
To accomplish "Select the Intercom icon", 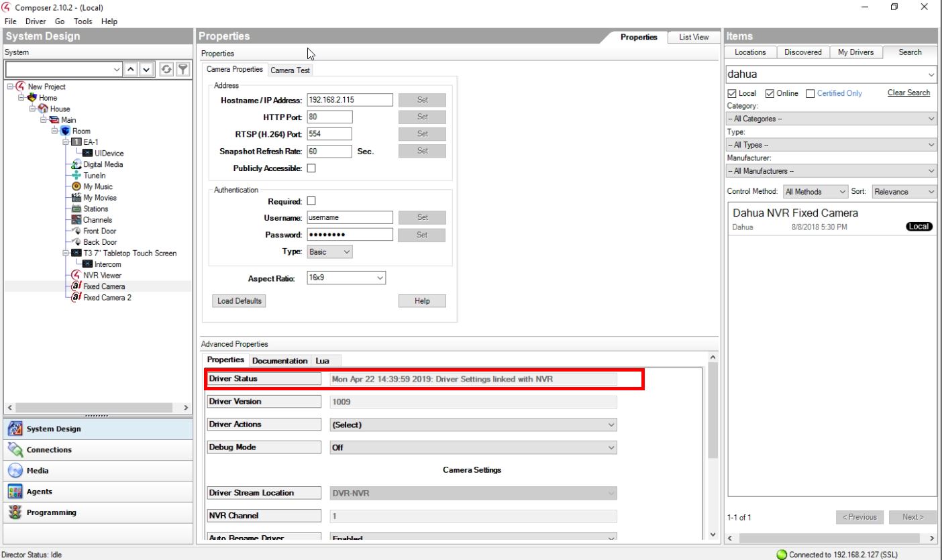I will (x=88, y=264).
